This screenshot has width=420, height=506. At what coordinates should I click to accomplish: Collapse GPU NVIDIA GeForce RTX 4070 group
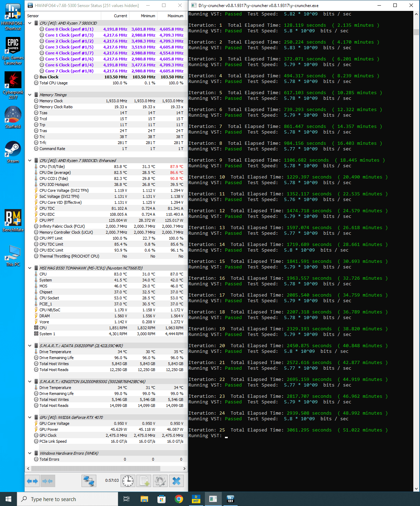(30, 417)
